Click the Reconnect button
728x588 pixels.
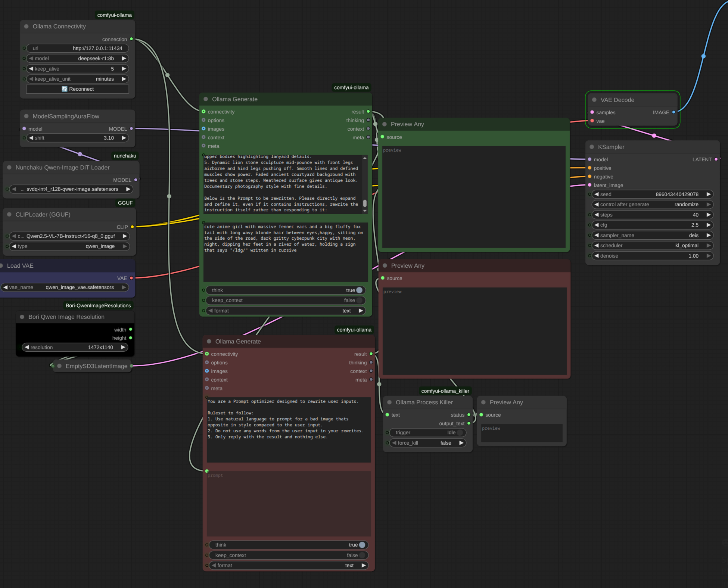pyautogui.click(x=78, y=89)
